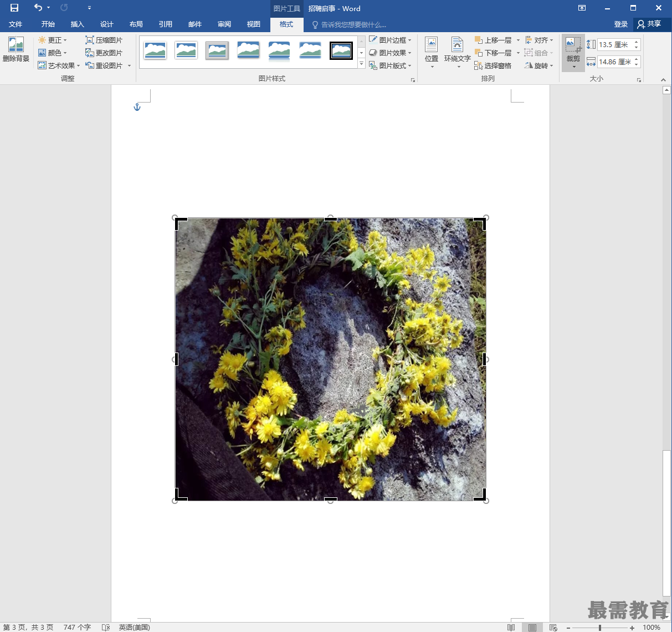Open the 旋转 (Rotate) dropdown
672x632 pixels.
point(538,65)
